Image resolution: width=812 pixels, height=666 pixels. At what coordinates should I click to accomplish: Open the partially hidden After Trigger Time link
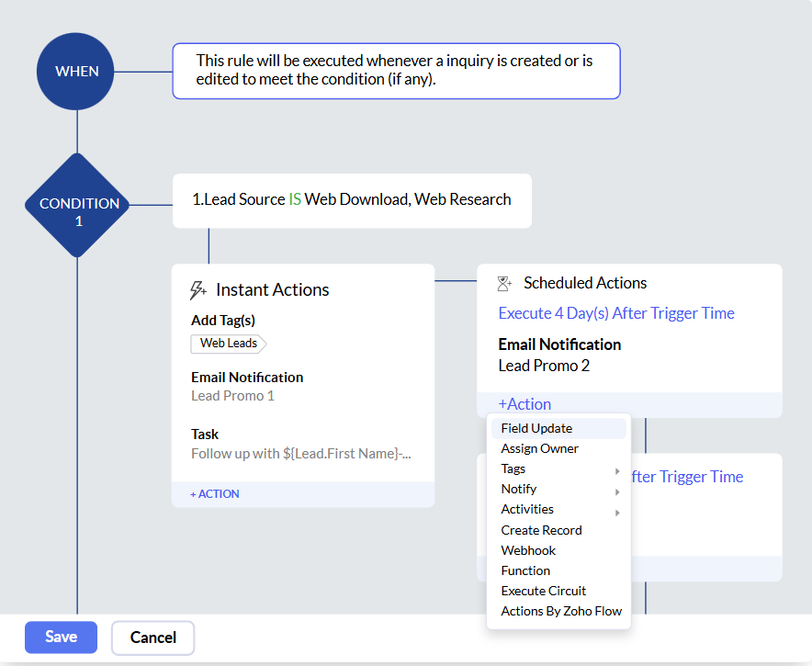point(687,477)
